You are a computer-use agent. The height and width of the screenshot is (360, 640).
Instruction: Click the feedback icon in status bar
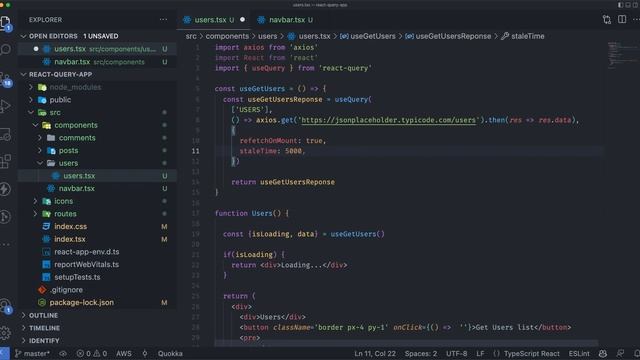tap(620, 353)
